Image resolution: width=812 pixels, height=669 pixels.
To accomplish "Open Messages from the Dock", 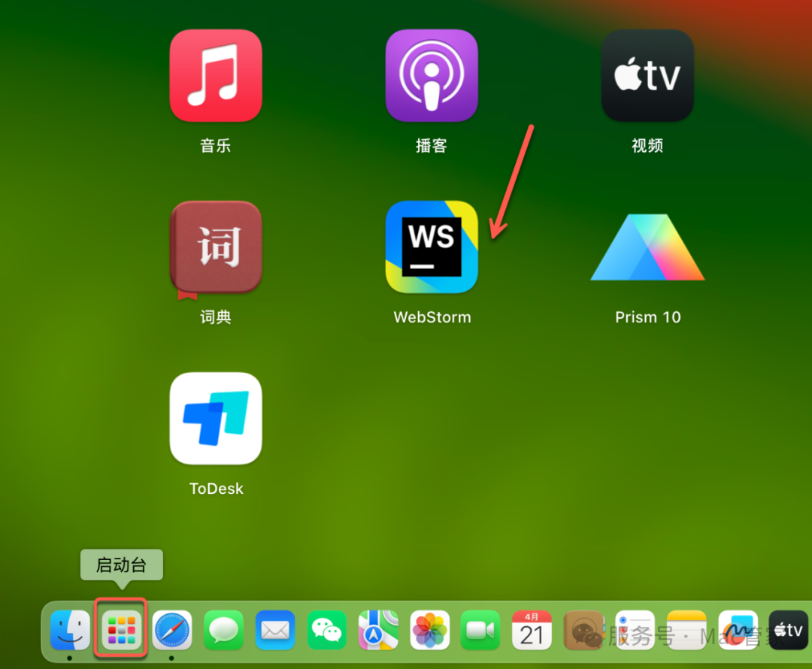I will click(x=224, y=630).
